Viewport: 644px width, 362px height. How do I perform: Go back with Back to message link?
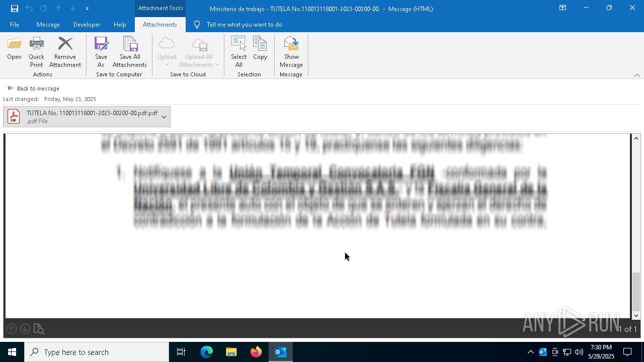tap(33, 88)
